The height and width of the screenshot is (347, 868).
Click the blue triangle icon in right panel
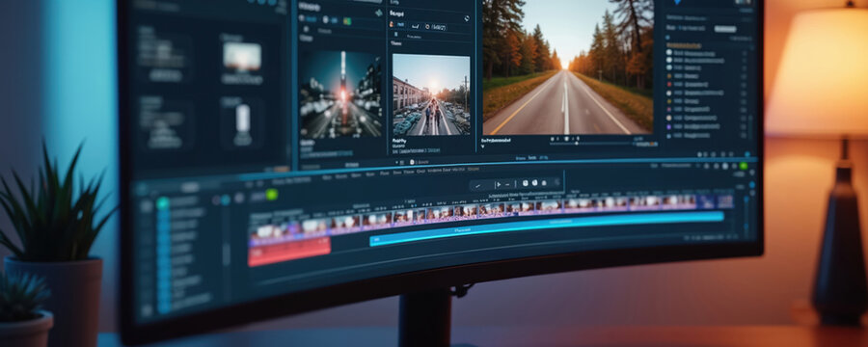pyautogui.click(x=678, y=2)
